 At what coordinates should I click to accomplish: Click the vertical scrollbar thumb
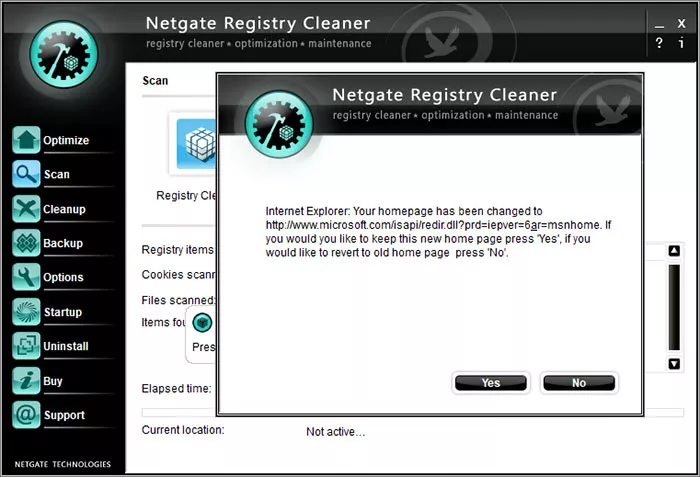[x=674, y=307]
